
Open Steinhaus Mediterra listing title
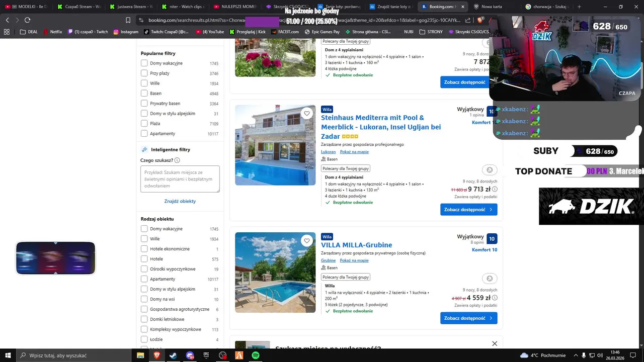381,127
